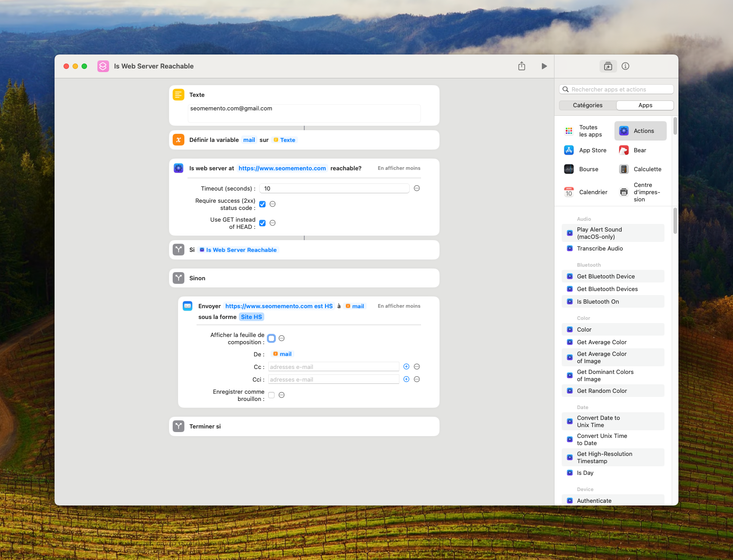Click the Terminer si branch icon
Screen dimensions: 733x560
[x=179, y=426]
